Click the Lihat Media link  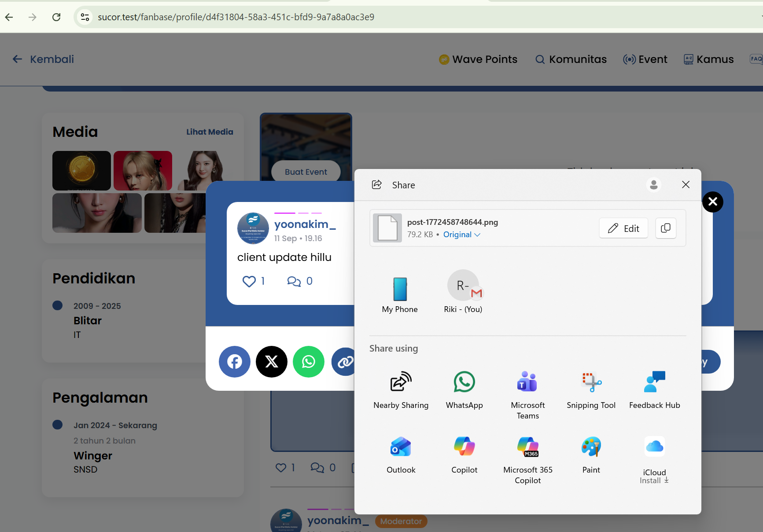[210, 132]
